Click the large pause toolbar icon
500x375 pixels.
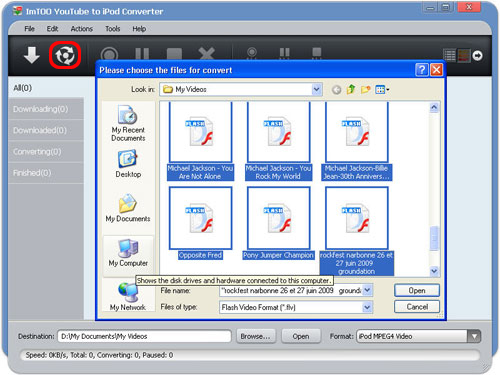142,54
